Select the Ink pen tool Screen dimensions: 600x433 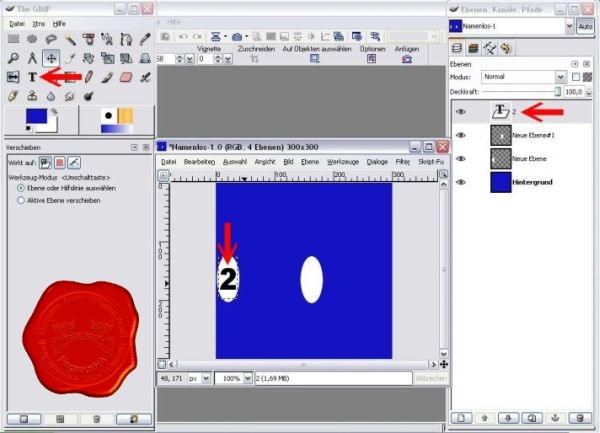(13, 96)
